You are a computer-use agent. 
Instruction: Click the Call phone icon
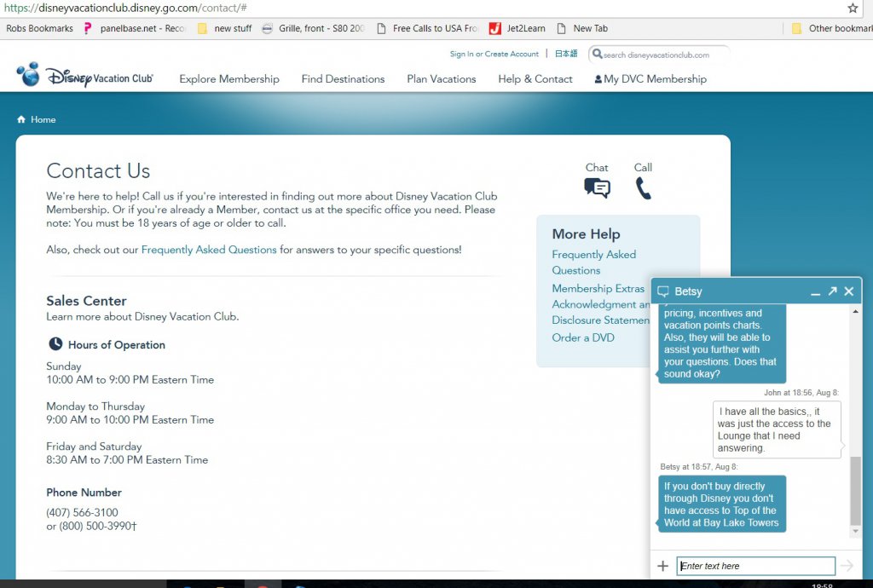pos(643,187)
